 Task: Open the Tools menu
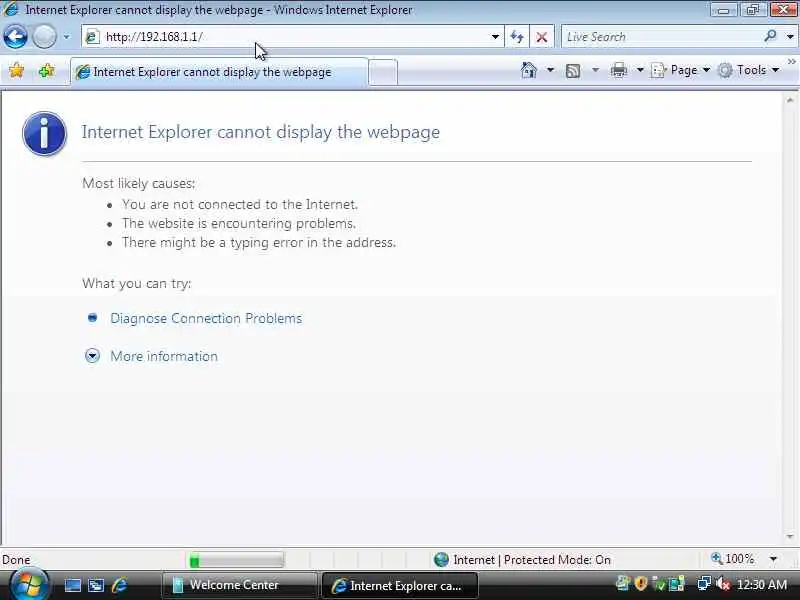coord(748,70)
